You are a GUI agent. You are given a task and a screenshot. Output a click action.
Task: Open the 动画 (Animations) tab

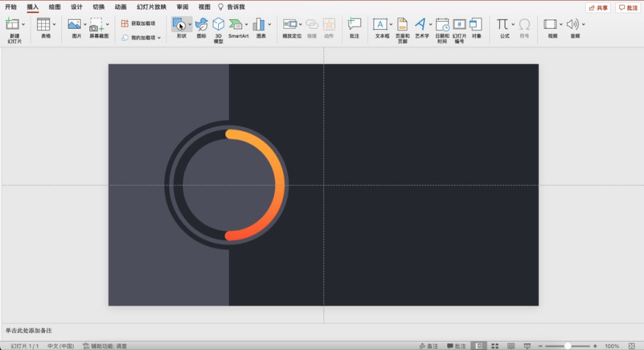(x=120, y=7)
